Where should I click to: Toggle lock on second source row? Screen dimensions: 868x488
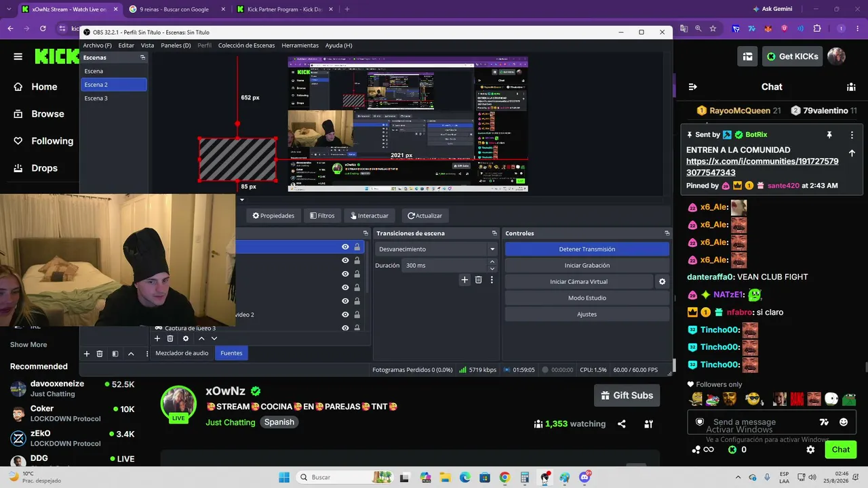(357, 260)
